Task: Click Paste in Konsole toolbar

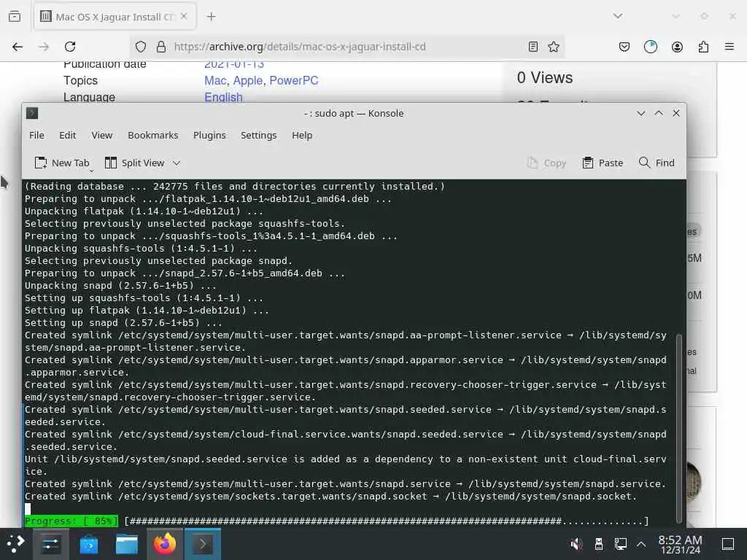Action: click(x=603, y=163)
